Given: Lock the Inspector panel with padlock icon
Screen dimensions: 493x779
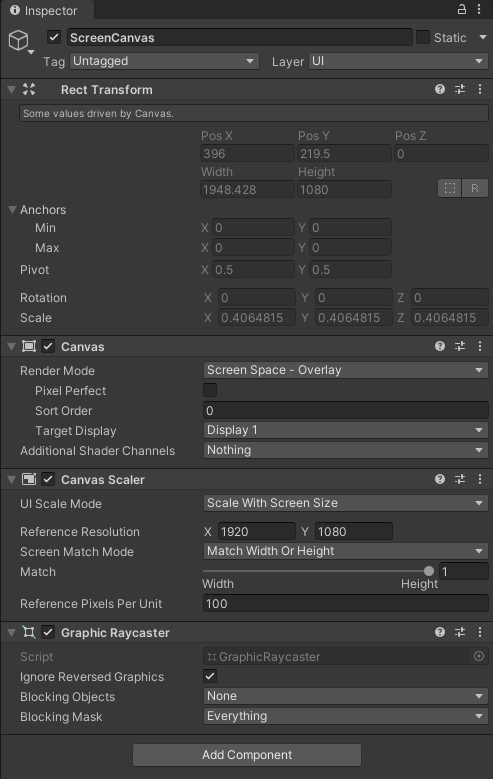Looking at the screenshot, I should click(x=462, y=9).
